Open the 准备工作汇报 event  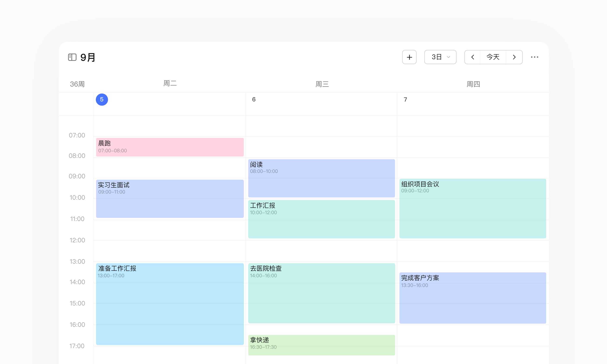click(170, 304)
